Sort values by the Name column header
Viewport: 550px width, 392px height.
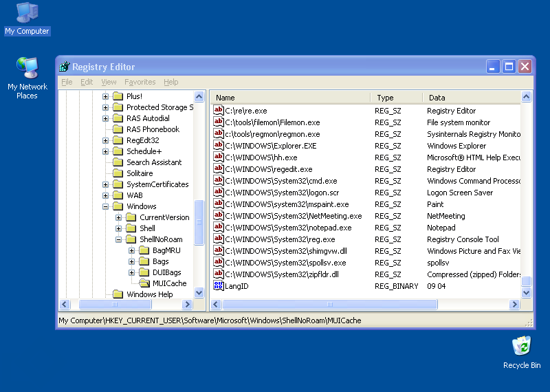pos(291,98)
